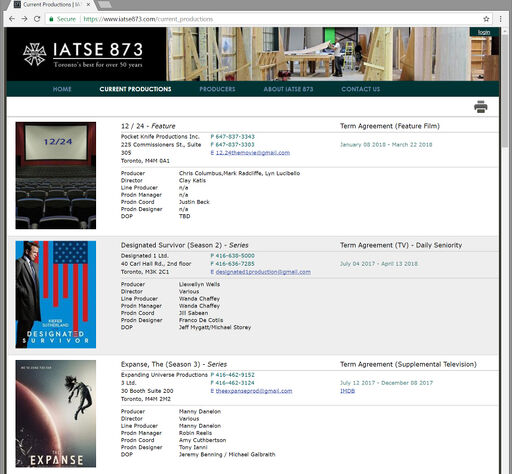This screenshot has height=474, width=512.
Task: Click the workshop banner photo
Action: click(333, 54)
